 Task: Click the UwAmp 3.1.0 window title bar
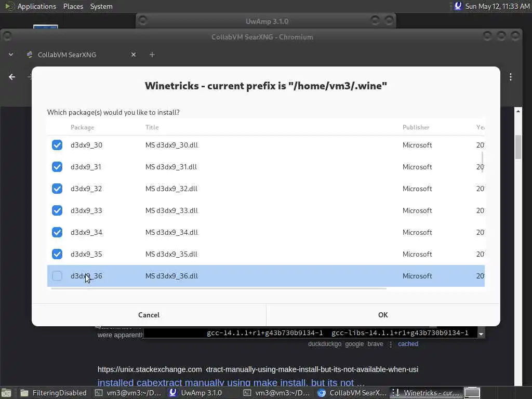click(267, 21)
